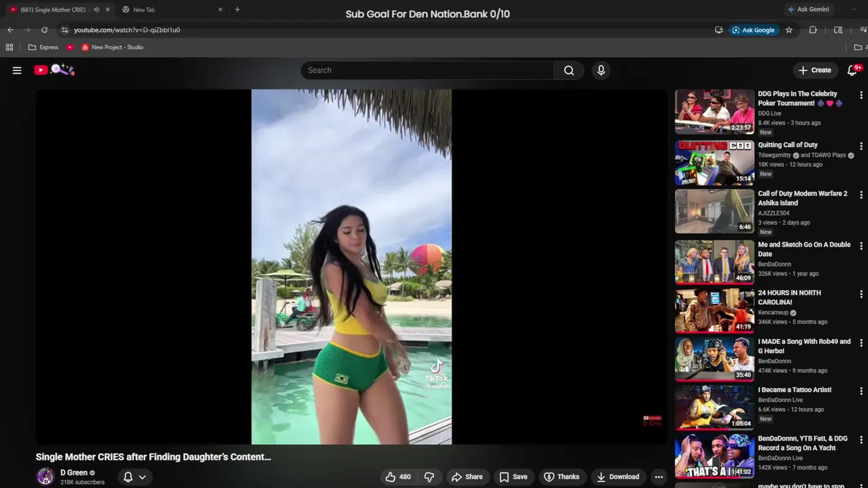Open Ashika Island 6:46 video thumbnail
The width and height of the screenshot is (868, 488).
click(x=714, y=211)
